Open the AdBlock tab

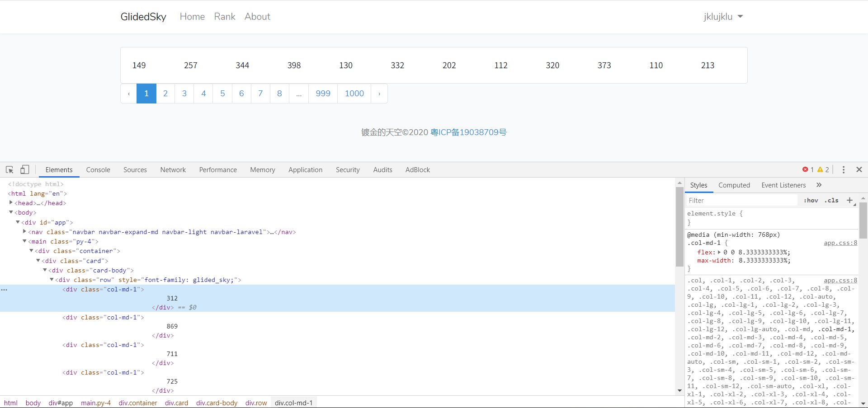[x=418, y=170]
